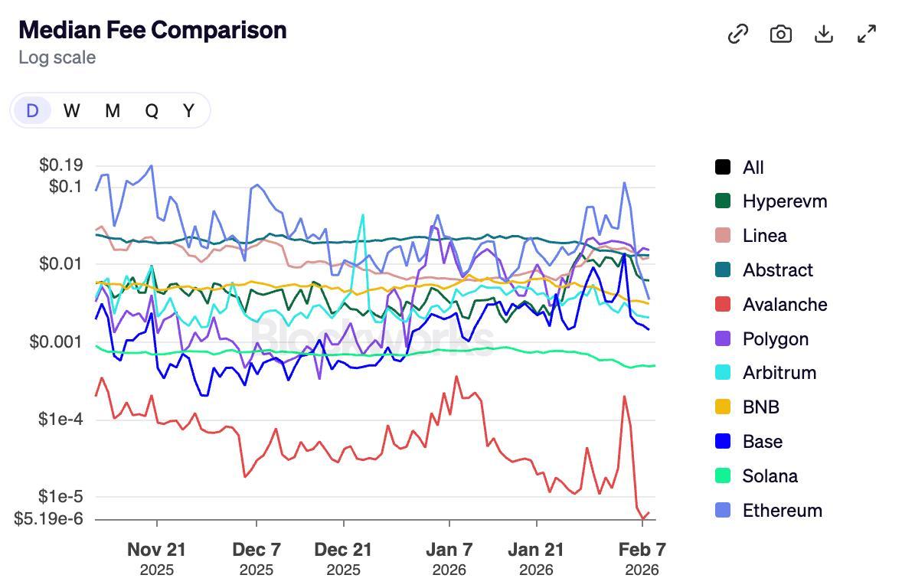902x588 pixels.
Task: Expand the chart to fullscreen
Action: 867,34
